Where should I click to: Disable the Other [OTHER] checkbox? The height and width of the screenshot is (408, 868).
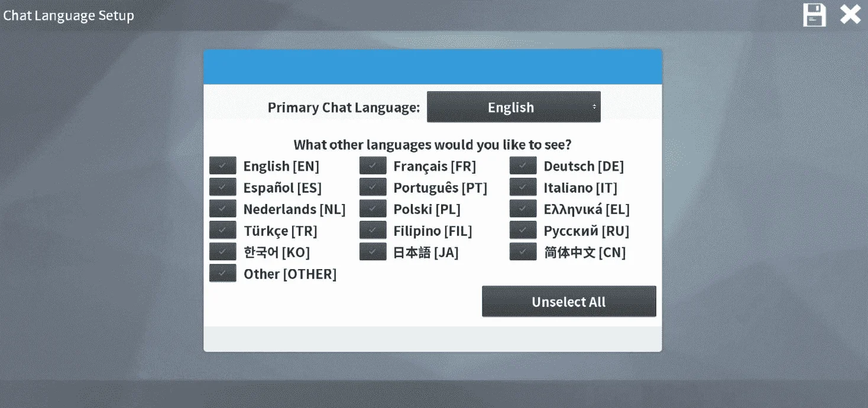pos(223,273)
